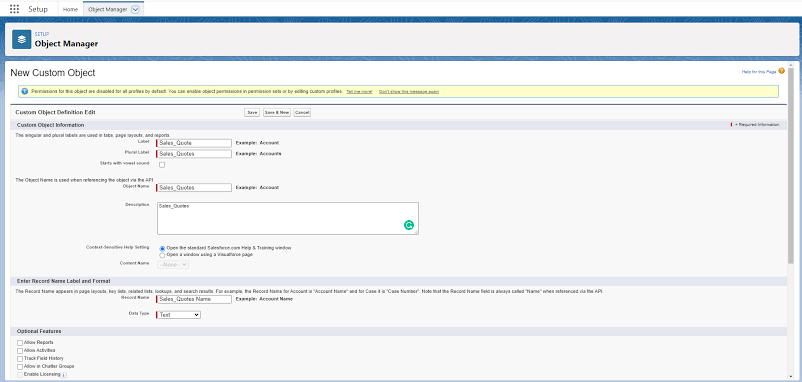Click the New Custom Object heading
This screenshot has height=382, width=802.
(x=53, y=73)
